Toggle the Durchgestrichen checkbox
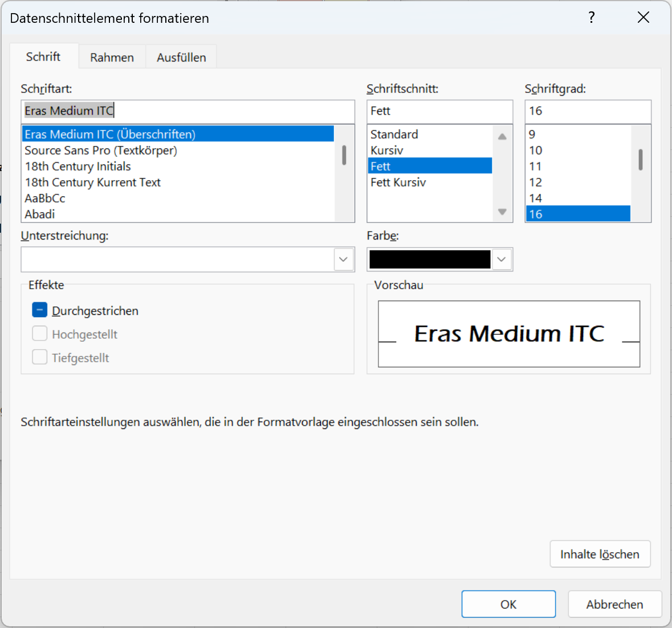 [40, 310]
